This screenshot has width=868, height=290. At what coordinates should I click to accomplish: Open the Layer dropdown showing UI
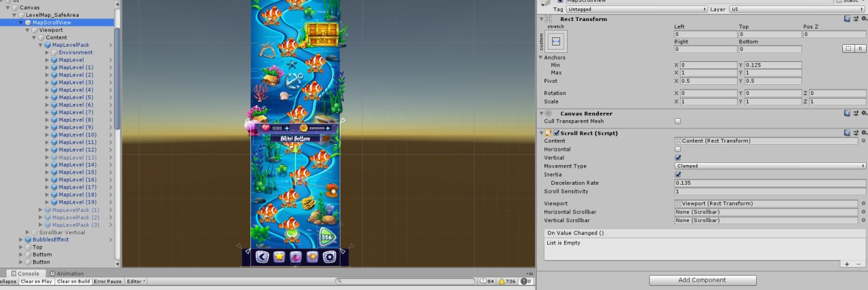(797, 10)
